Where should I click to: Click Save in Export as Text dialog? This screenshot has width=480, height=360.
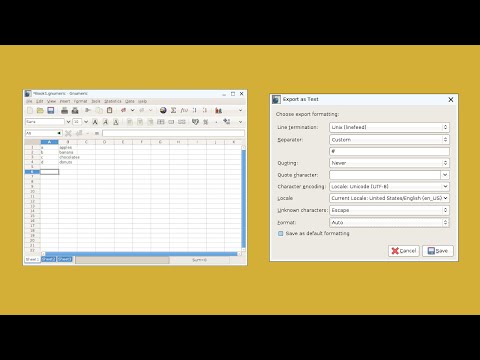coord(438,251)
